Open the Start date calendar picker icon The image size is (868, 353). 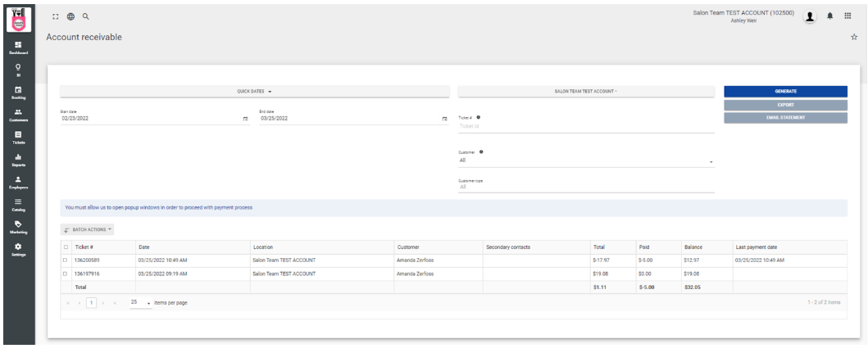245,119
